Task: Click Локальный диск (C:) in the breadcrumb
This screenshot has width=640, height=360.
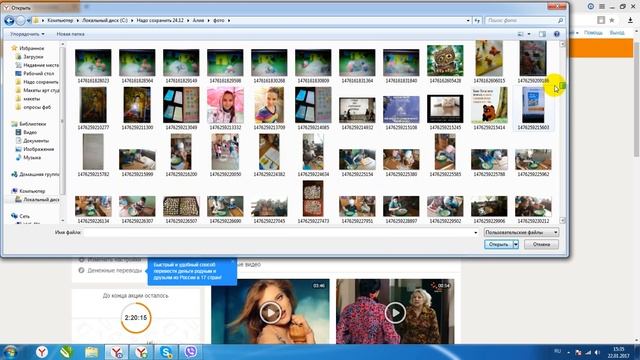Action: click(x=105, y=20)
